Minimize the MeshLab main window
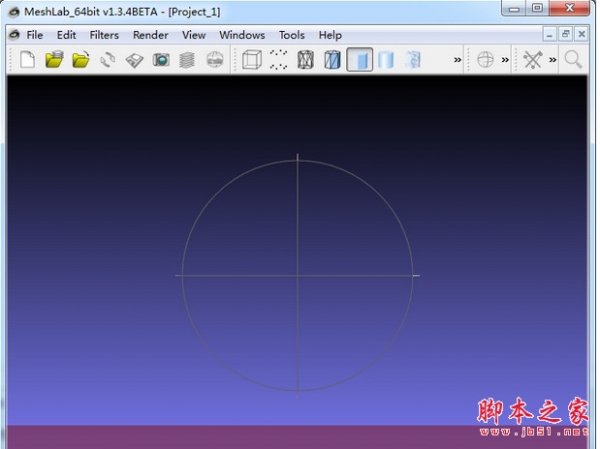Viewport: 600px width, 449px height. 514,8
